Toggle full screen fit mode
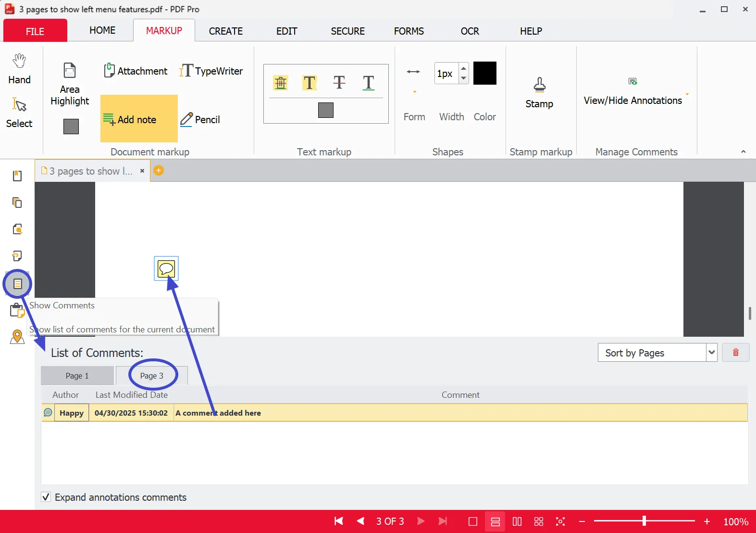Screen dimensions: 756x533 tap(560, 521)
